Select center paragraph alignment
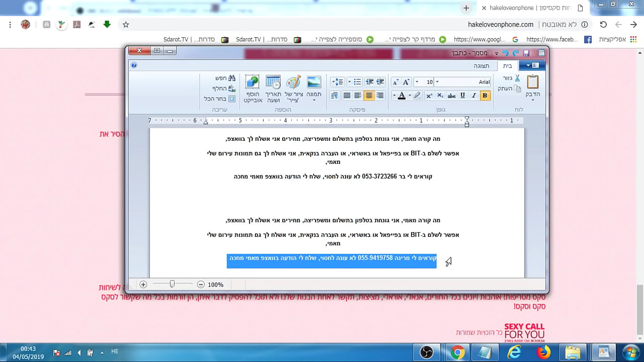 tap(369, 96)
